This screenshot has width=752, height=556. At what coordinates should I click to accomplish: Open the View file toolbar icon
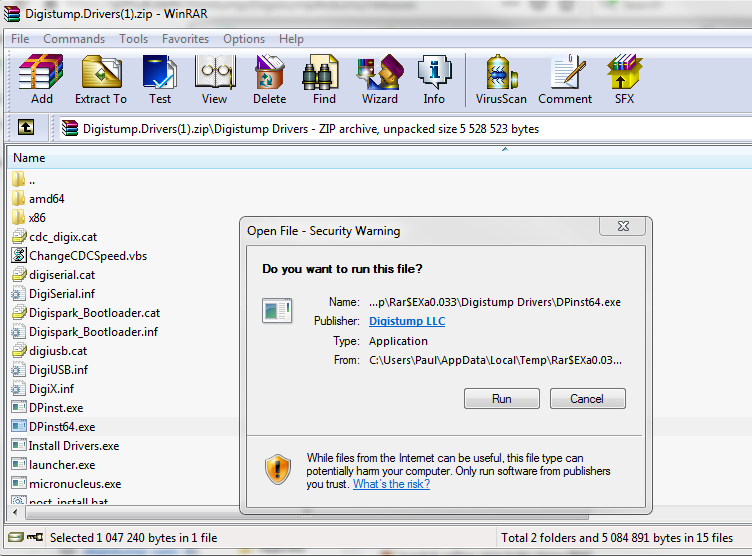tap(214, 79)
